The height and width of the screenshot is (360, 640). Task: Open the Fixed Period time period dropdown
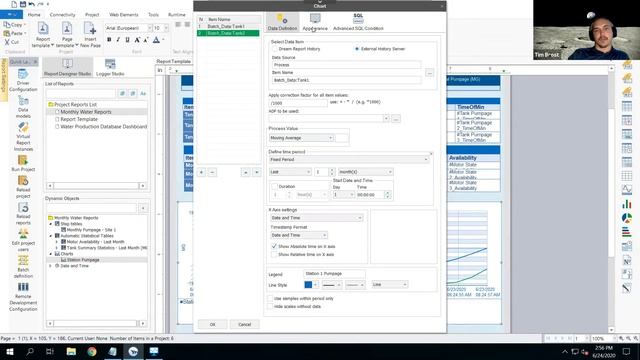pyautogui.click(x=349, y=160)
